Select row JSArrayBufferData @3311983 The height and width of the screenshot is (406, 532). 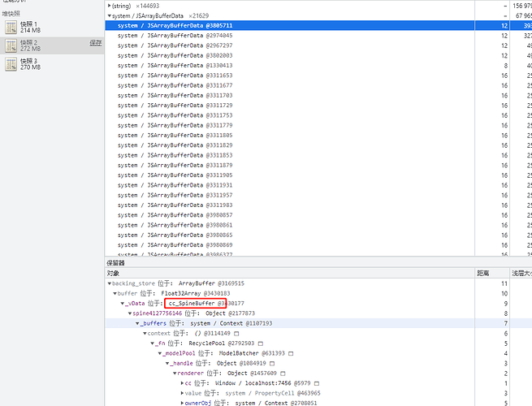tap(318, 205)
